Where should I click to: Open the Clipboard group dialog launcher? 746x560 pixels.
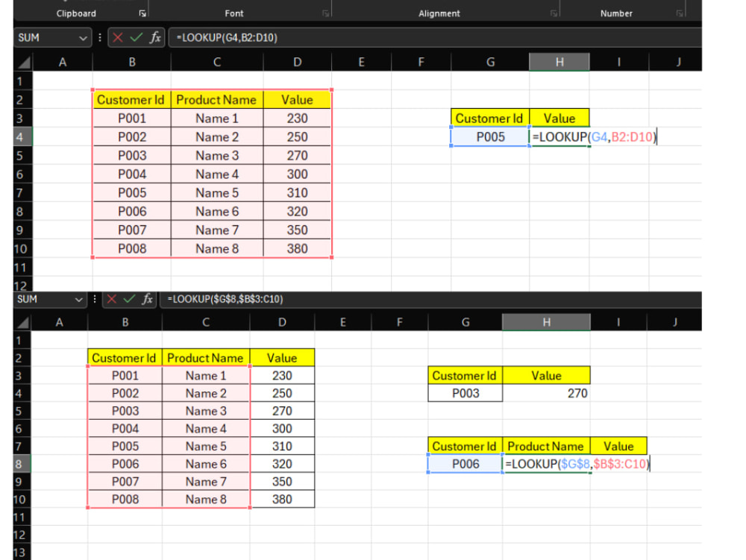coord(142,13)
